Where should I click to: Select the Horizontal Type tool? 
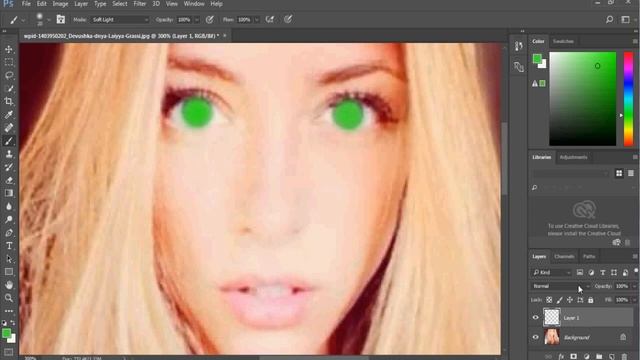[9, 246]
